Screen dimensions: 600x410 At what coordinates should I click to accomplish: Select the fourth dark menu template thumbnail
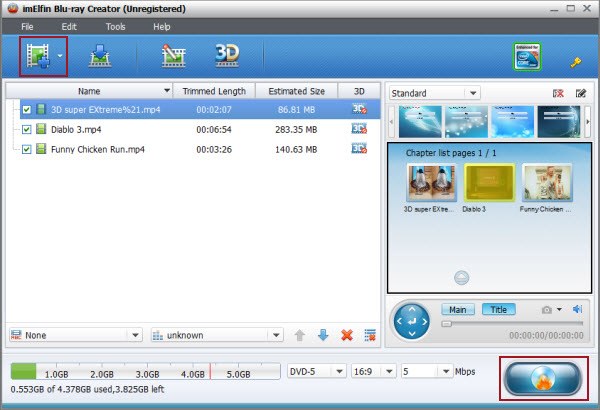click(559, 122)
